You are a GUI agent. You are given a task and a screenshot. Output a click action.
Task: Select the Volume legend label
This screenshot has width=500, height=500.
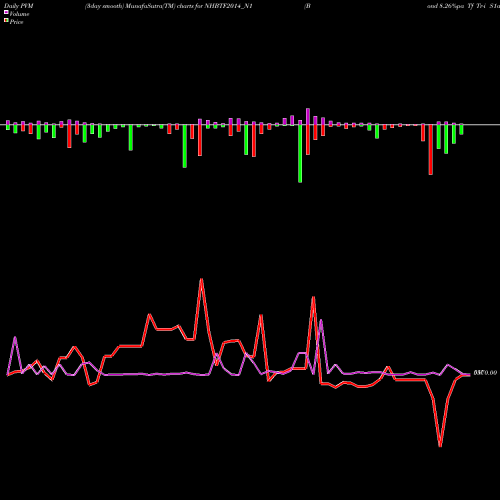[x=19, y=14]
